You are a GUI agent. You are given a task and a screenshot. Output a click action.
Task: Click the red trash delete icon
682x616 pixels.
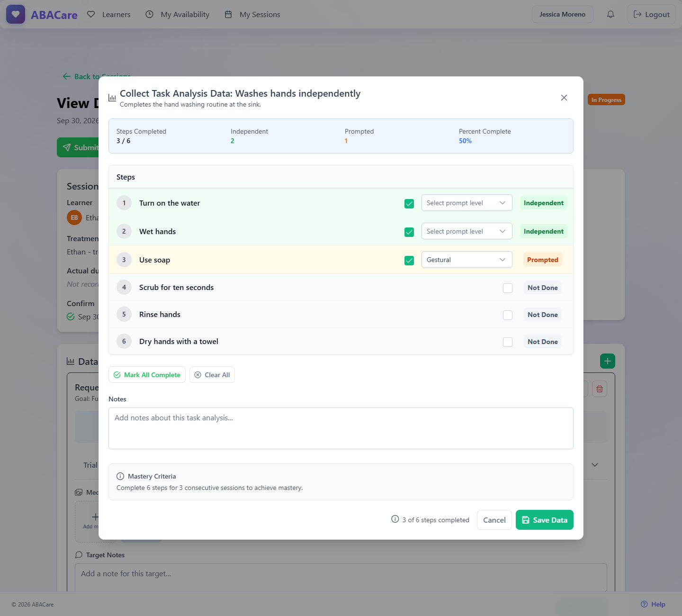click(x=600, y=389)
